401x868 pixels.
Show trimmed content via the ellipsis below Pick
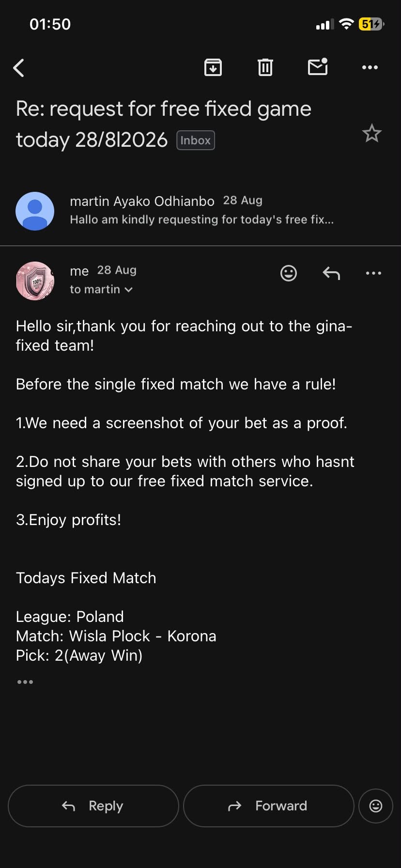click(25, 682)
